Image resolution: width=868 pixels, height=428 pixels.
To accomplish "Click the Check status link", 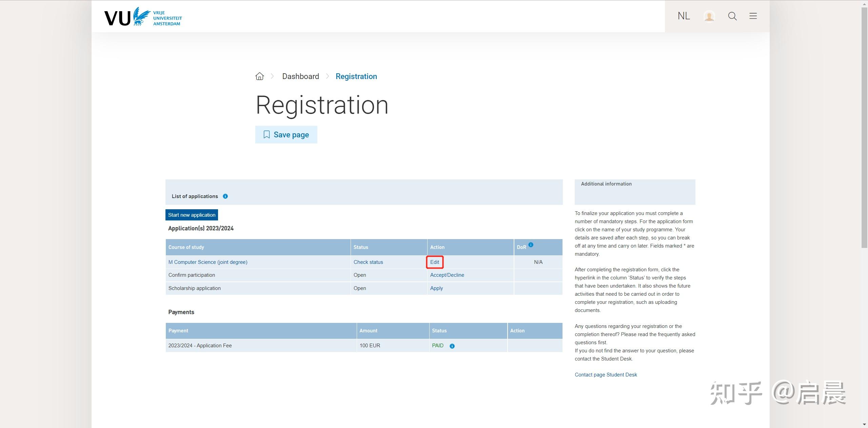I will tap(368, 262).
